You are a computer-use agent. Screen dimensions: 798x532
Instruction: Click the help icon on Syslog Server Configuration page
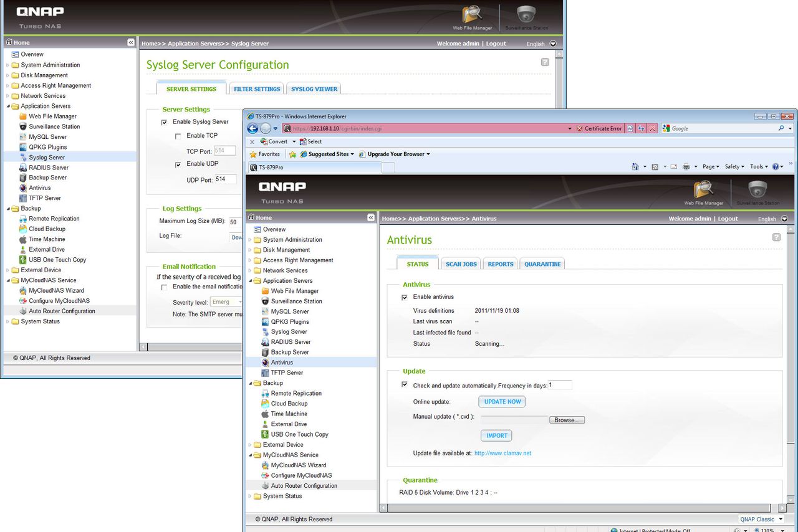[x=545, y=62]
